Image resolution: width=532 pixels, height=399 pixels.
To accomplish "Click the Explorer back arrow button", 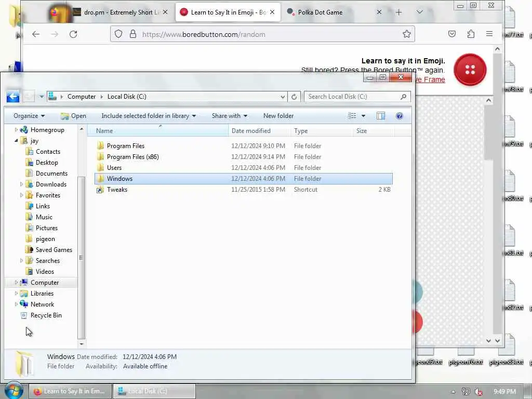I will click(x=13, y=97).
